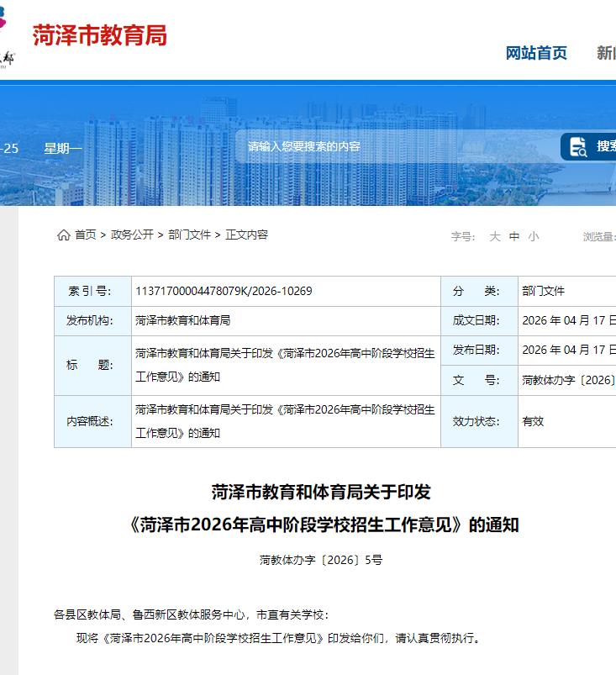Image resolution: width=616 pixels, height=675 pixels.
Task: Click the 菏泽市教育局 site title
Action: (x=99, y=35)
